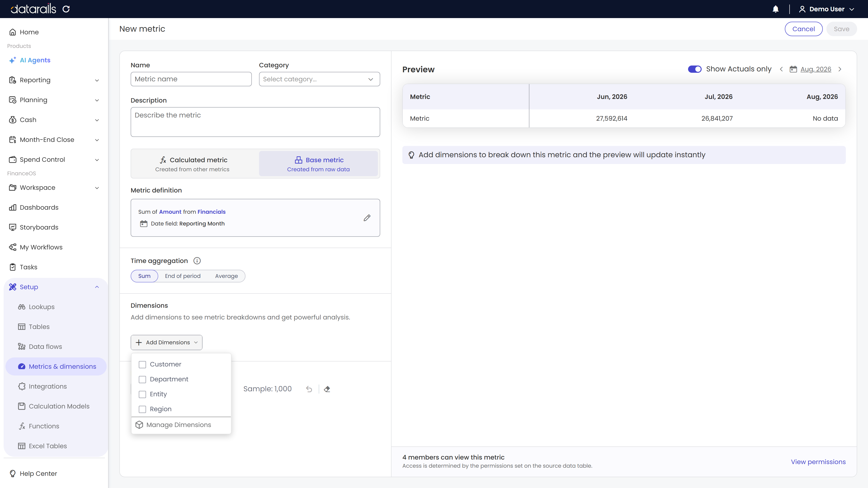Edit metric definition with pencil icon
868x488 pixels.
tap(367, 218)
